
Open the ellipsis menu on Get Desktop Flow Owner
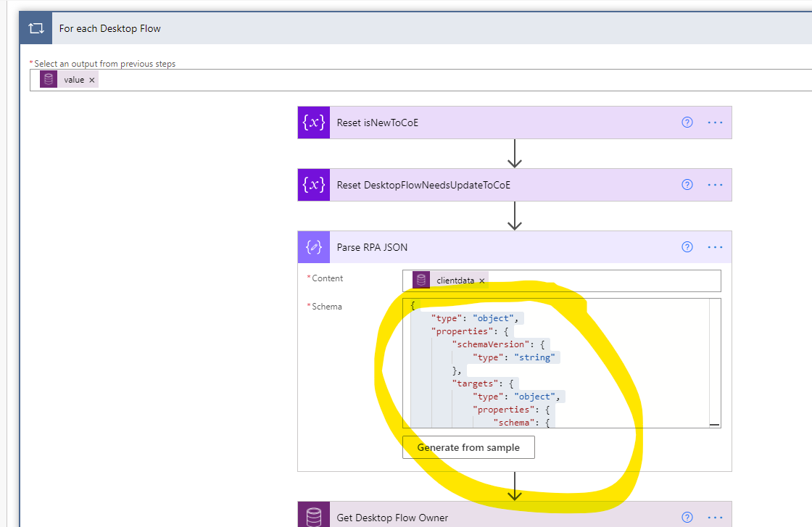click(x=716, y=516)
